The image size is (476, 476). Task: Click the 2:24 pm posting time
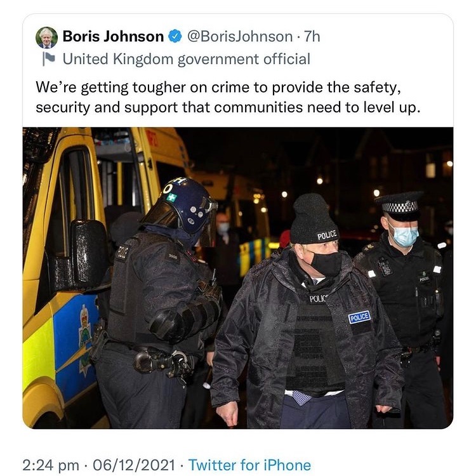point(51,465)
